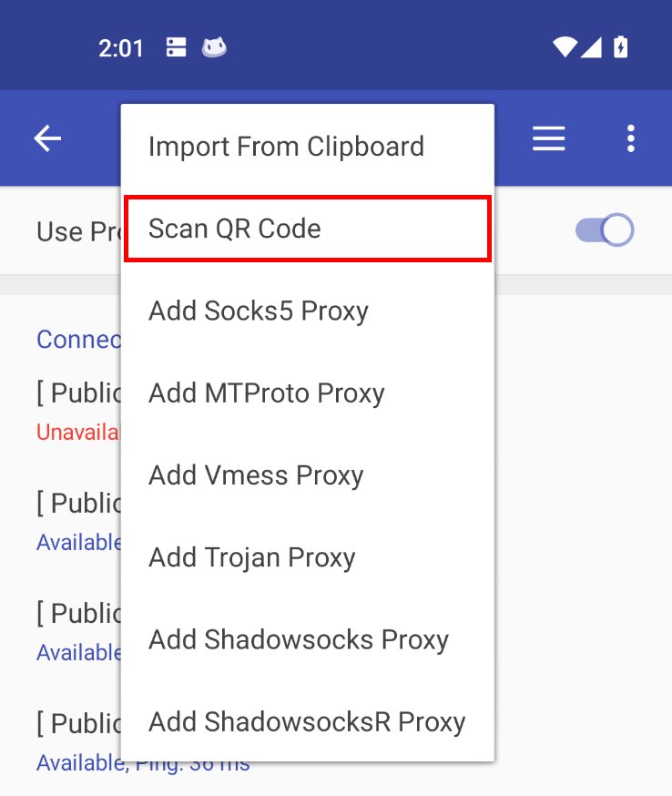Select Add Shadowsocks Proxy
The height and width of the screenshot is (796, 672).
point(308,640)
